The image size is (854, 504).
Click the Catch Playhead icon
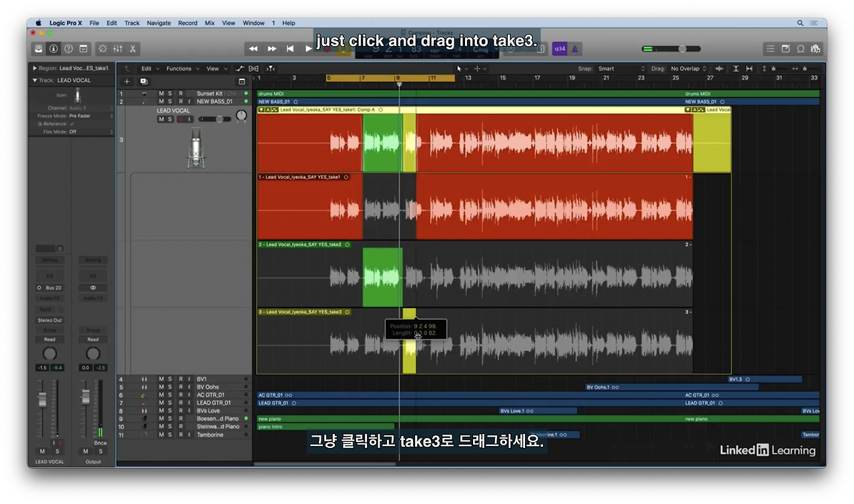(x=270, y=69)
